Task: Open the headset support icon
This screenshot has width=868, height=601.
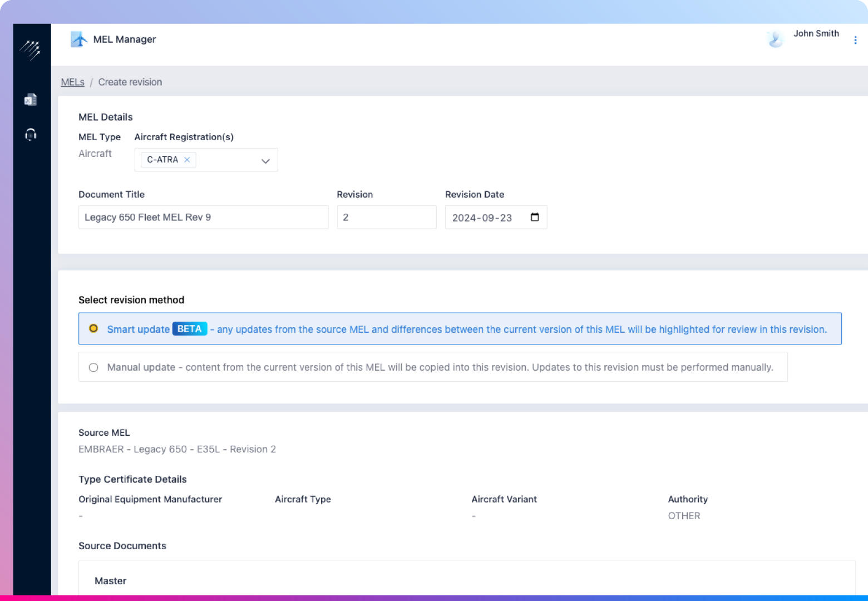Action: coord(31,134)
